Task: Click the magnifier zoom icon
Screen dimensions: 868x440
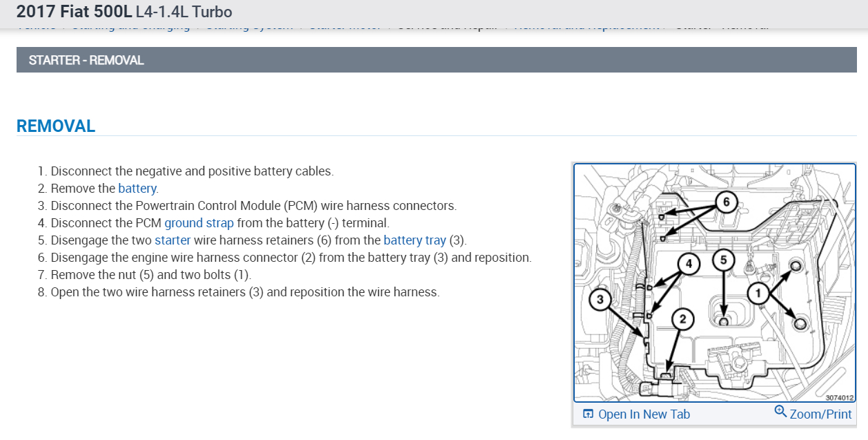Action: pos(780,412)
